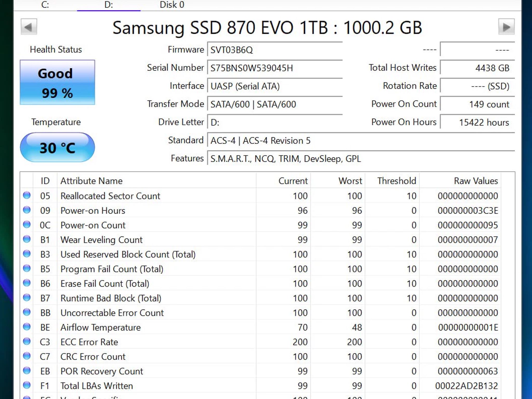Click the Firmware field SVT03B6Q
The width and height of the screenshot is (532, 399).
275,50
